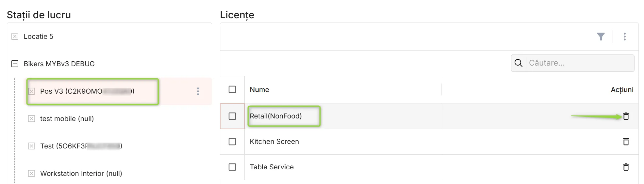644x184 pixels.
Task: Open the Licențe three-dot options menu
Action: (624, 37)
